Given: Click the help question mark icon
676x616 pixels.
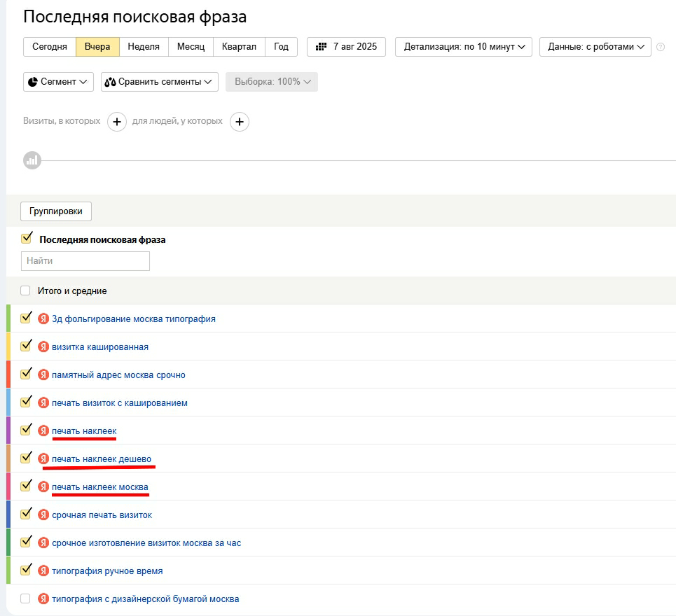Looking at the screenshot, I should click(661, 47).
